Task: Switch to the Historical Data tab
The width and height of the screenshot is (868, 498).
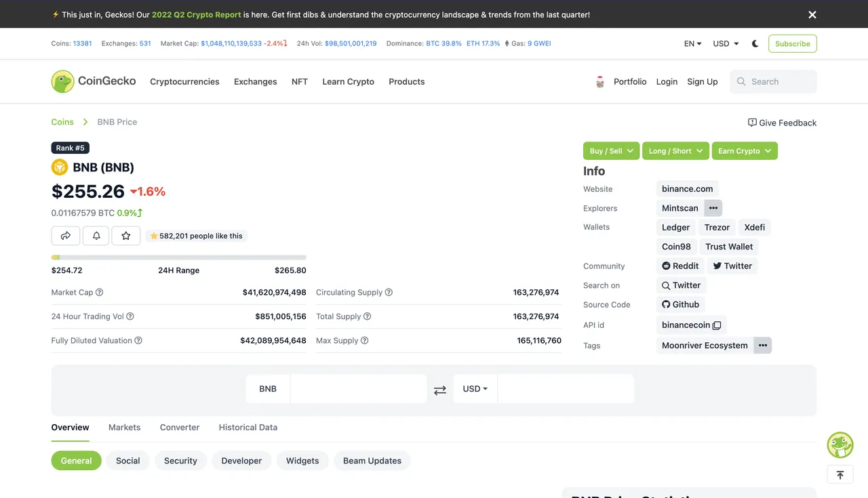Action: click(248, 428)
